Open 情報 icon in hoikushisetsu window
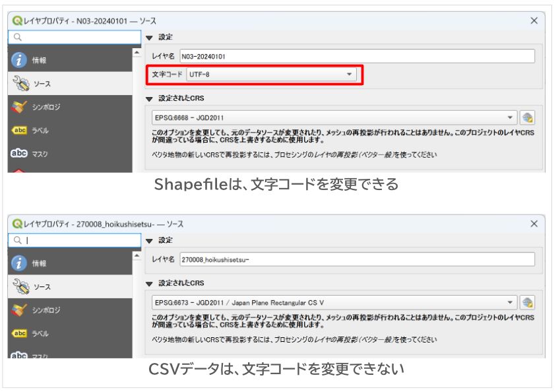 [19, 263]
